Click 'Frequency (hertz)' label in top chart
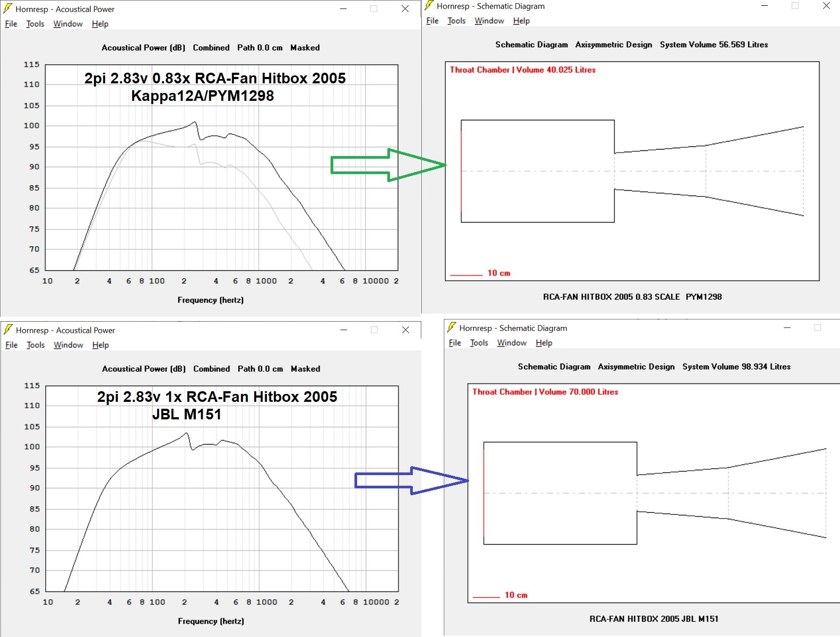Image resolution: width=840 pixels, height=637 pixels. coord(211,300)
